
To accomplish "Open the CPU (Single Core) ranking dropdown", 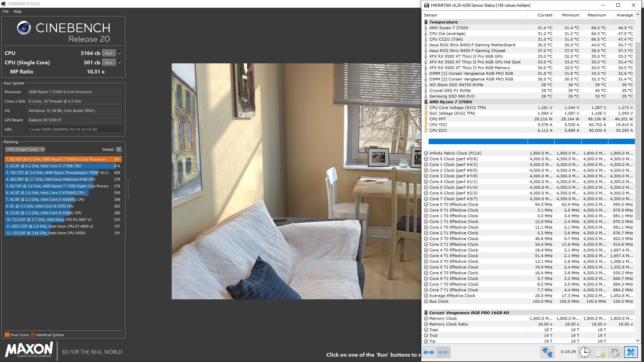I will 25,149.
